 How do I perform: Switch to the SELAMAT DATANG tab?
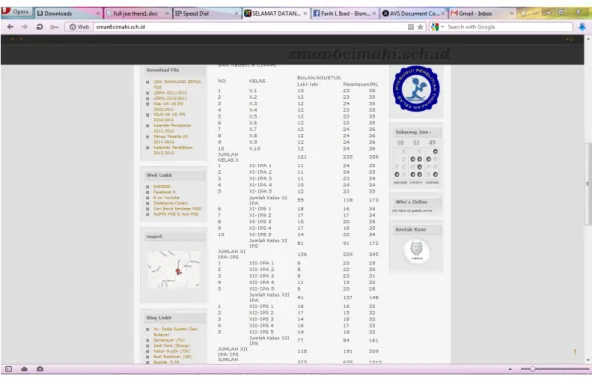tap(276, 14)
